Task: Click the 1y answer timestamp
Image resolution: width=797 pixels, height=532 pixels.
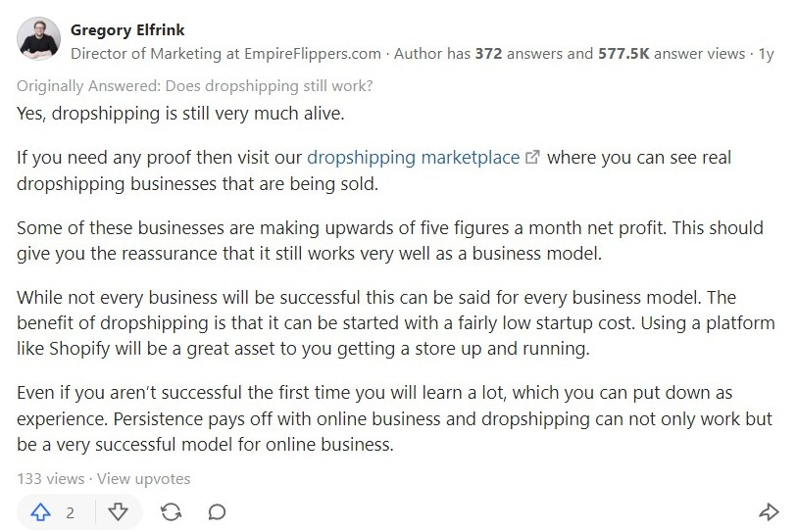Action: [x=766, y=54]
